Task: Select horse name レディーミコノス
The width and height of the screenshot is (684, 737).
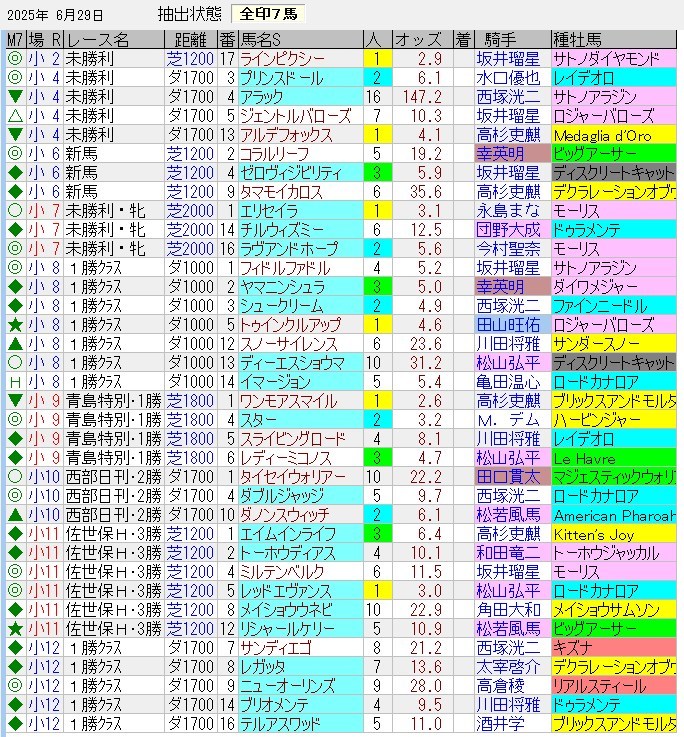Action: tap(286, 457)
